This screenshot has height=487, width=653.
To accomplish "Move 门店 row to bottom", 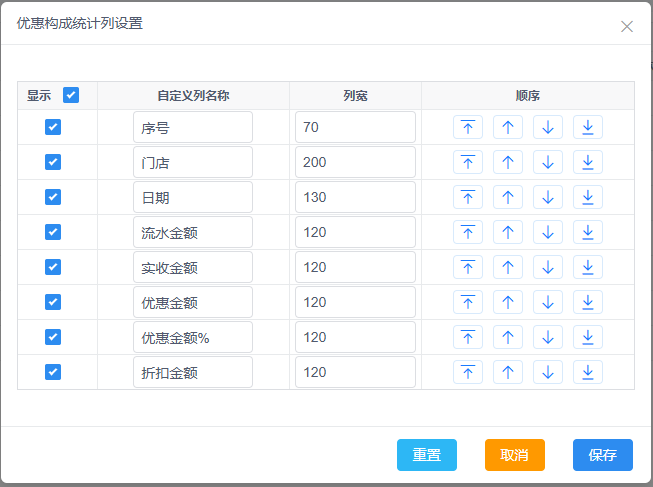I will click(588, 162).
